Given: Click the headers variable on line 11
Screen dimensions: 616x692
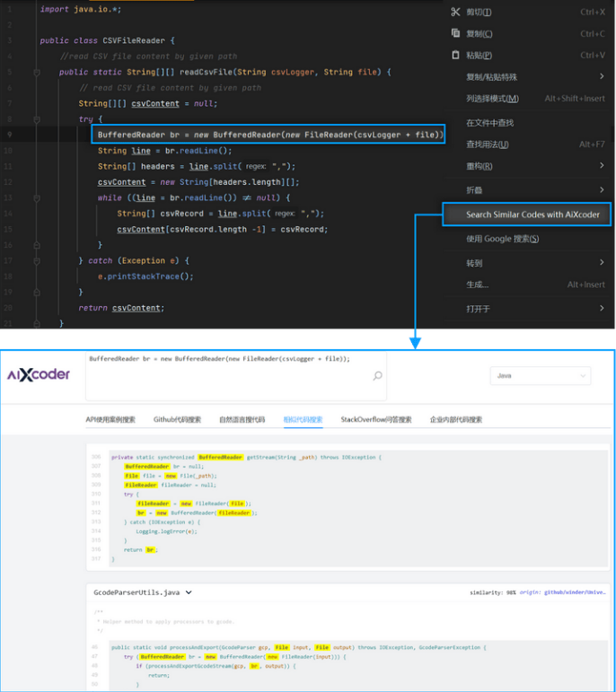Looking at the screenshot, I should pos(158,166).
